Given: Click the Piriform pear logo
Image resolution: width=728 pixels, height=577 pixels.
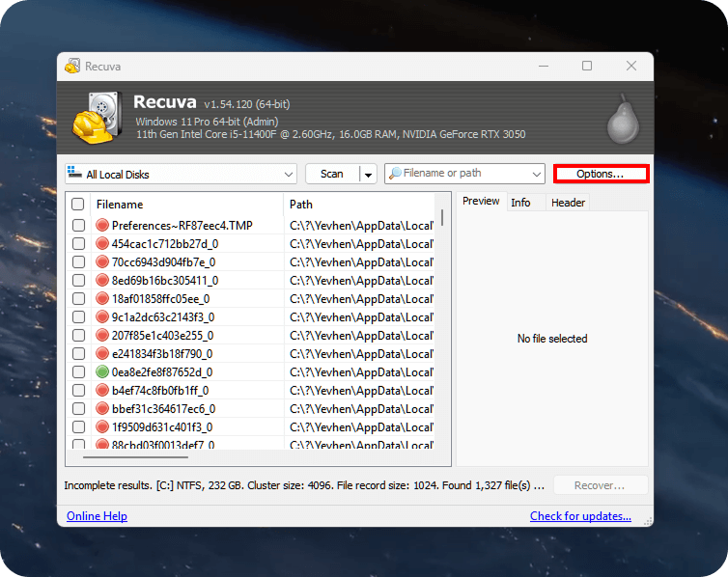Looking at the screenshot, I should click(623, 120).
